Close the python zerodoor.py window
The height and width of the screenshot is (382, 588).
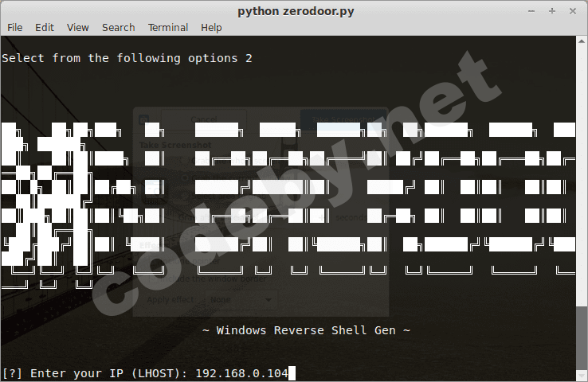(x=572, y=10)
